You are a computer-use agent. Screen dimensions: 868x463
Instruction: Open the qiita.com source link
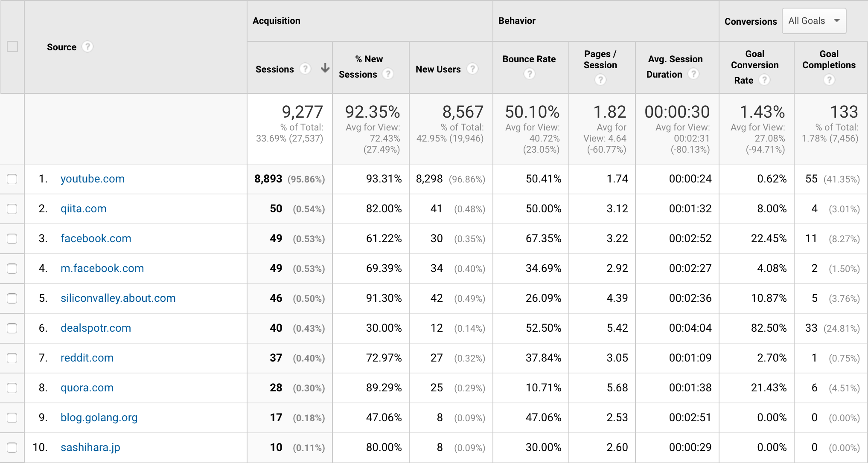pyautogui.click(x=83, y=208)
